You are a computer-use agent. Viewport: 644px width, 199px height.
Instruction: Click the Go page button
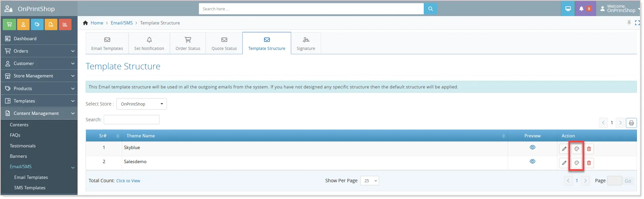point(628,181)
